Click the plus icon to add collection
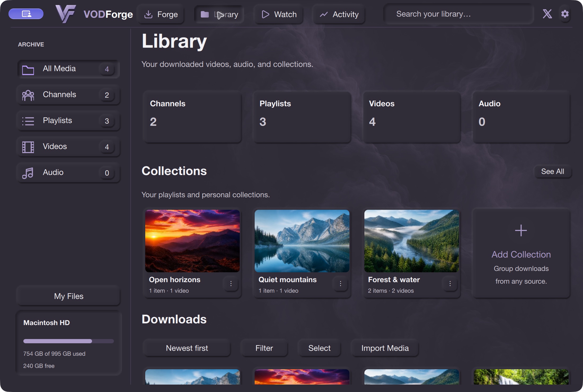The image size is (583, 392). point(521,230)
